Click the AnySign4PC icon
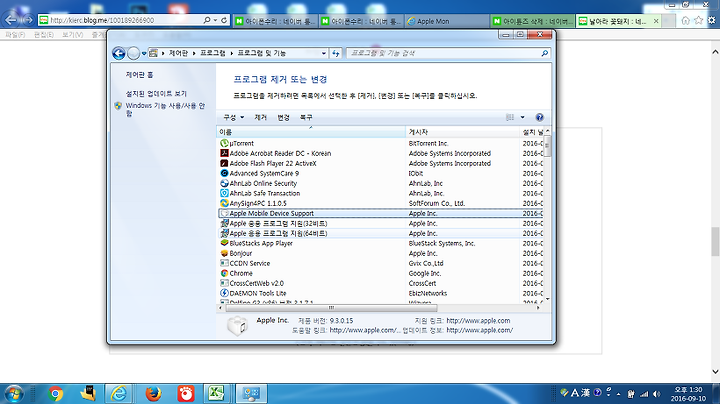Image resolution: width=720 pixels, height=404 pixels. coord(224,203)
